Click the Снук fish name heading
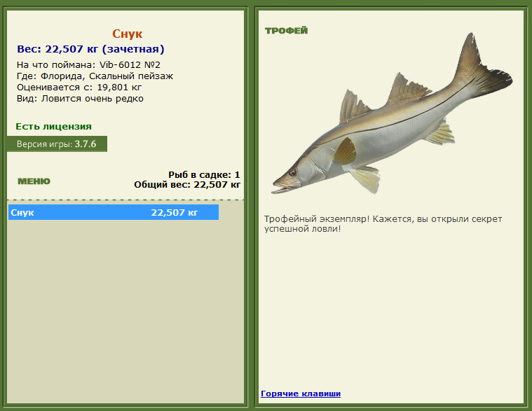 pyautogui.click(x=128, y=34)
